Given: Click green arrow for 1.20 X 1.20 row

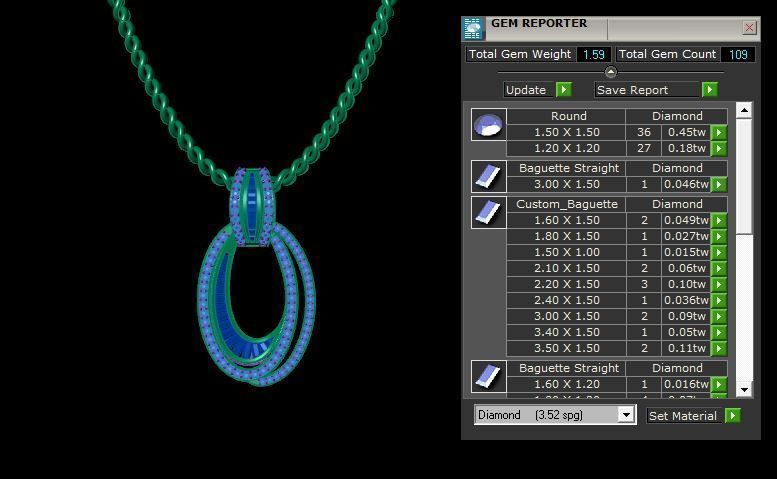Looking at the screenshot, I should click(x=719, y=148).
